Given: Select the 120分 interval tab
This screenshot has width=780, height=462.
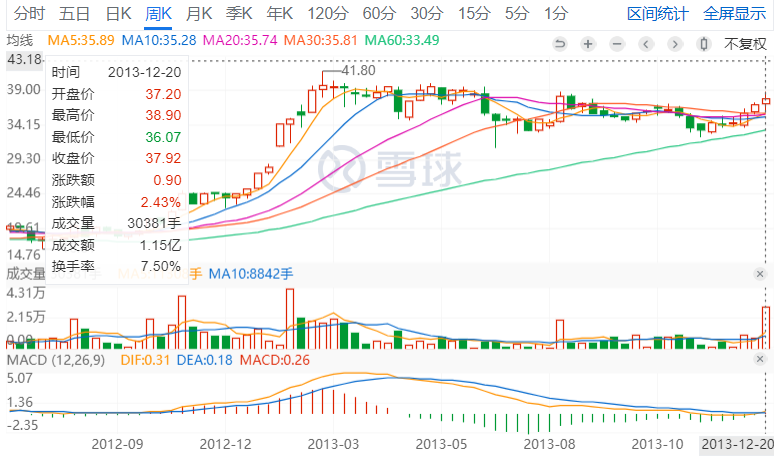Looking at the screenshot, I should coord(327,13).
